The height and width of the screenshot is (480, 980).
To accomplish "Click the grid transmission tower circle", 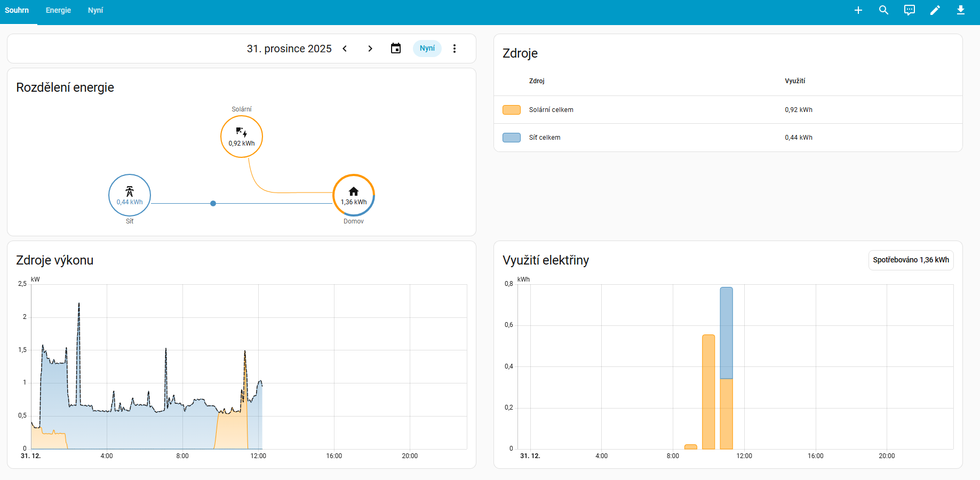I will coord(130,195).
